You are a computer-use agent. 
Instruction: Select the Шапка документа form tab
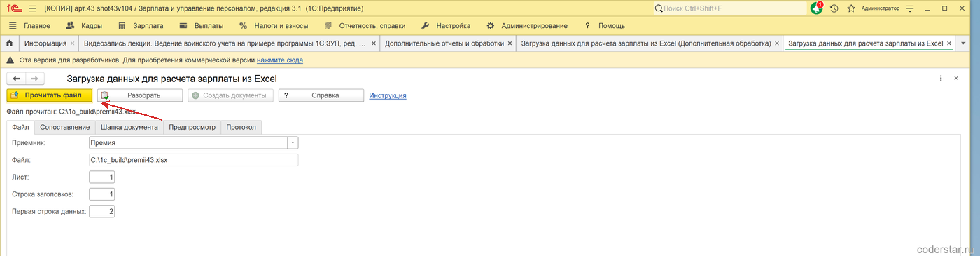point(129,127)
